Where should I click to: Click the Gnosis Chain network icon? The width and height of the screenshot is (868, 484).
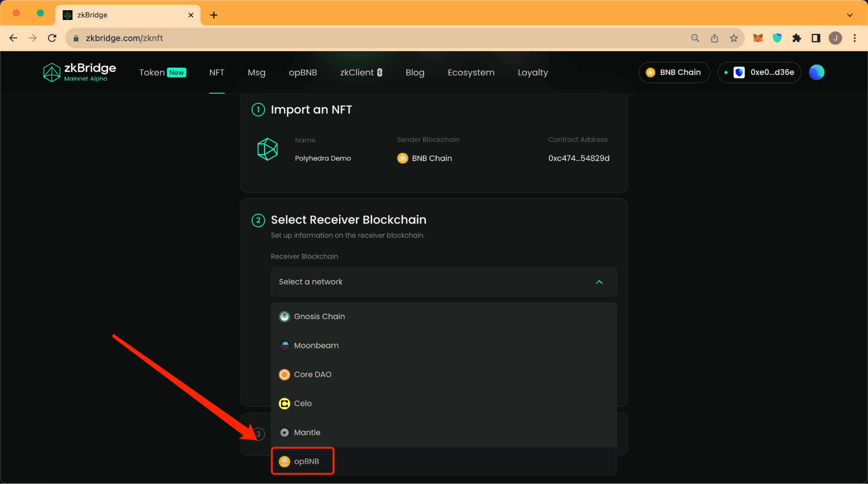tap(284, 317)
